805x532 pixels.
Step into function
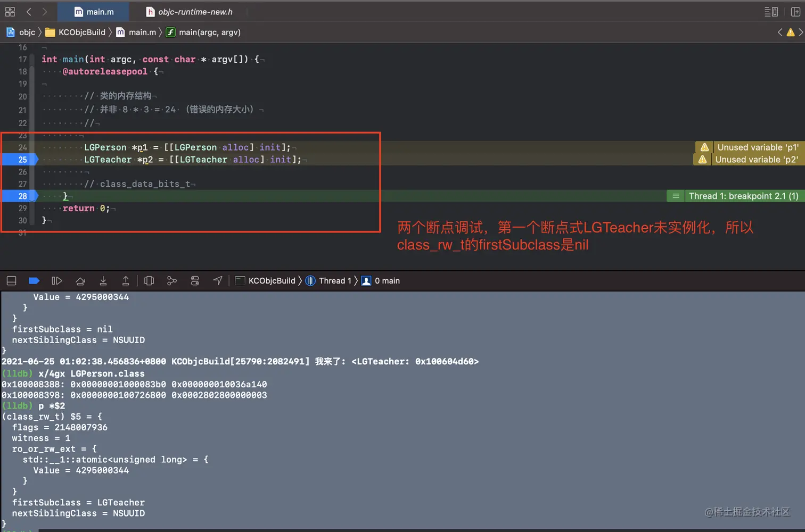coord(103,280)
